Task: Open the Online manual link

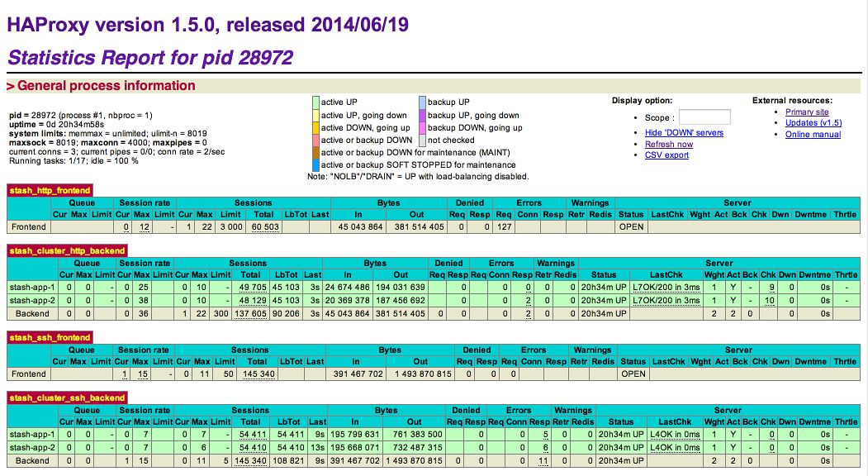Action: pos(813,135)
